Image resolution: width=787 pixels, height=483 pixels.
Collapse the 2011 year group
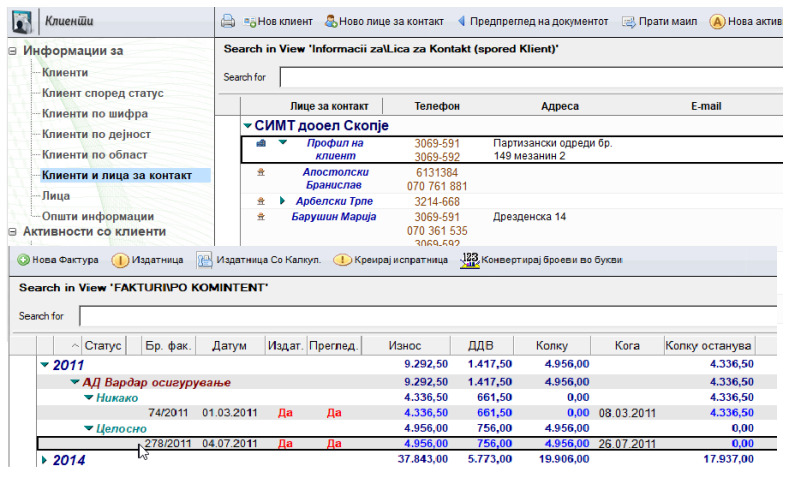45,365
